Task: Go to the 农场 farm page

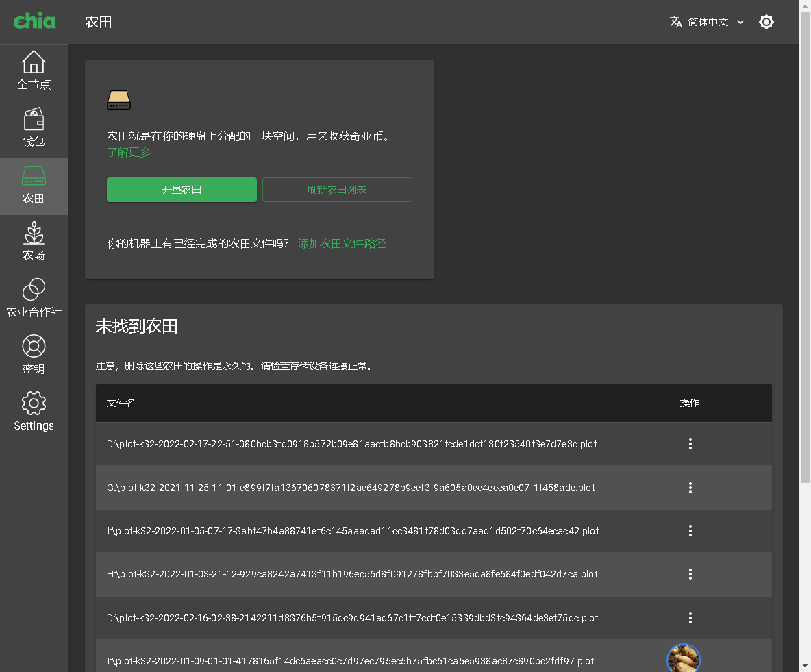Action: point(34,241)
